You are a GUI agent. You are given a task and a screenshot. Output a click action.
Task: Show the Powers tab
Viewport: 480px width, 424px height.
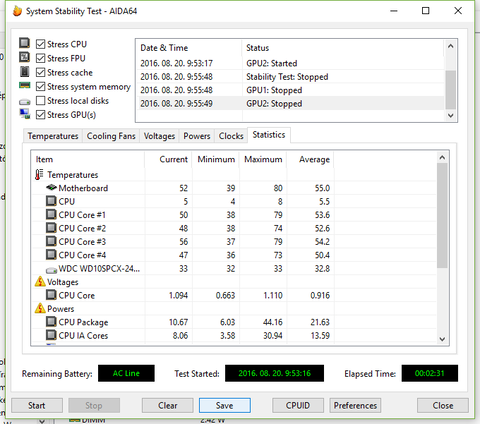click(197, 136)
